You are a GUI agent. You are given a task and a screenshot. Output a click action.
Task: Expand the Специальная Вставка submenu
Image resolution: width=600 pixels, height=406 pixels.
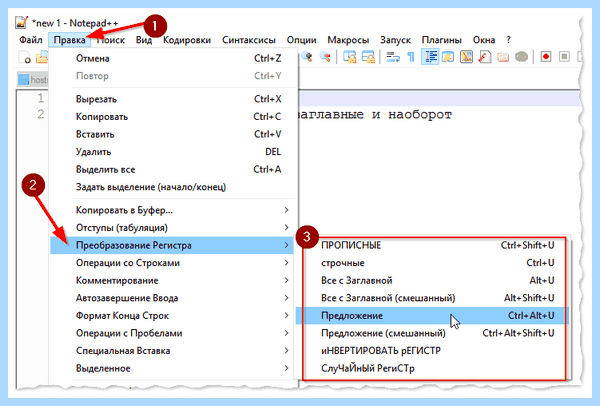coord(174,351)
